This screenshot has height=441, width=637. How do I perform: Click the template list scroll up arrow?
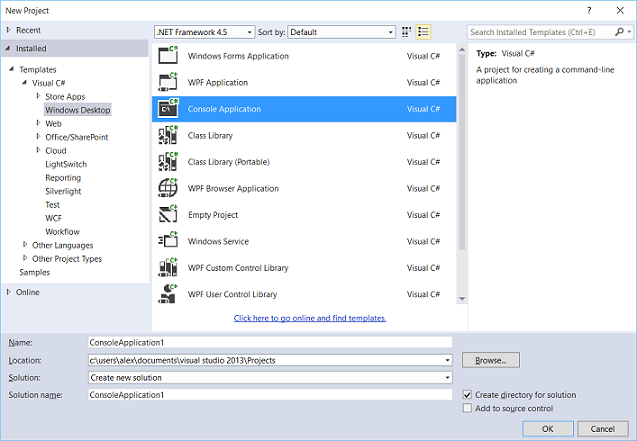tap(462, 50)
